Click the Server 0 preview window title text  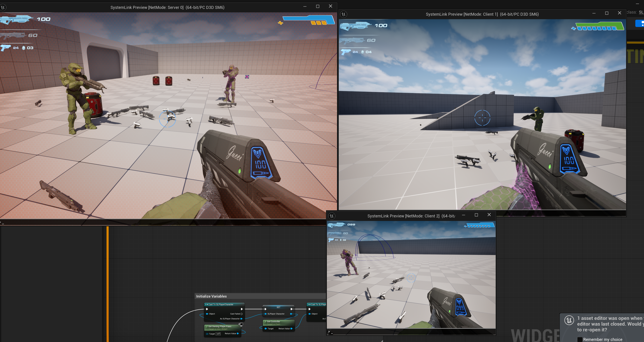[x=168, y=7]
